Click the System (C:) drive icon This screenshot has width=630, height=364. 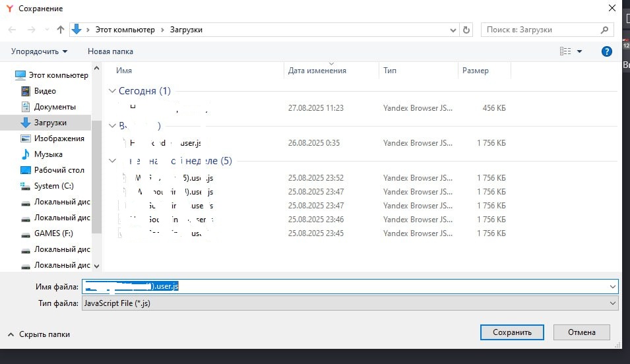(x=25, y=186)
